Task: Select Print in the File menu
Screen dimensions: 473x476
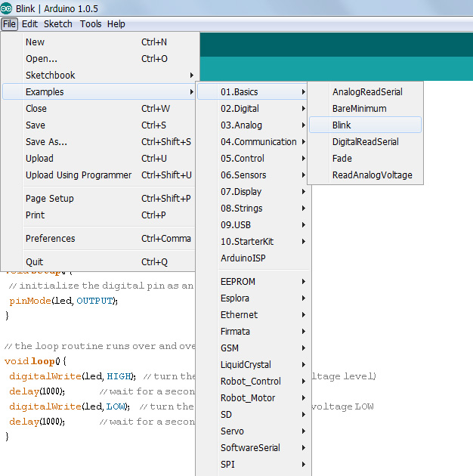Action: click(x=99, y=215)
